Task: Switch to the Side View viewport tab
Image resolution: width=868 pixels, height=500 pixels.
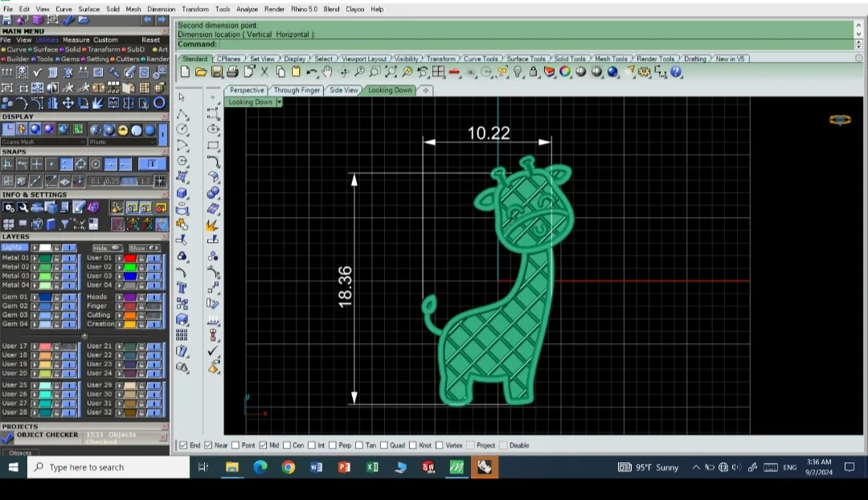Action: [x=344, y=90]
